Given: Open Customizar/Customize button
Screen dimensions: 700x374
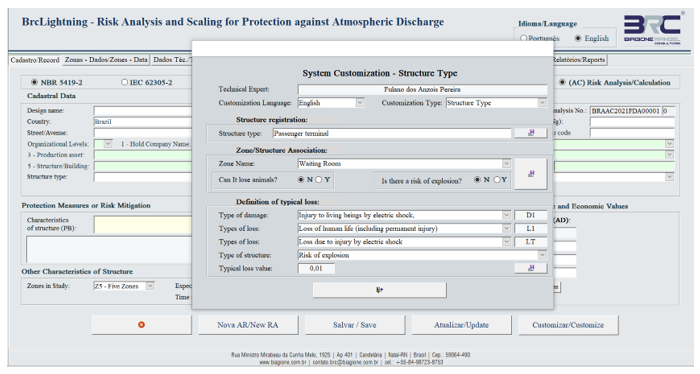Looking at the screenshot, I should [568, 325].
